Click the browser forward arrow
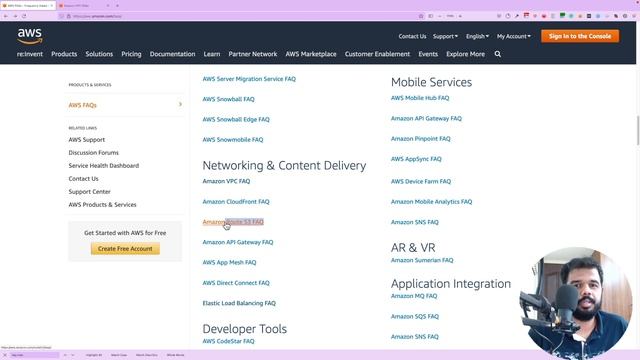Viewport: 640px width, 360px height. 15,16
